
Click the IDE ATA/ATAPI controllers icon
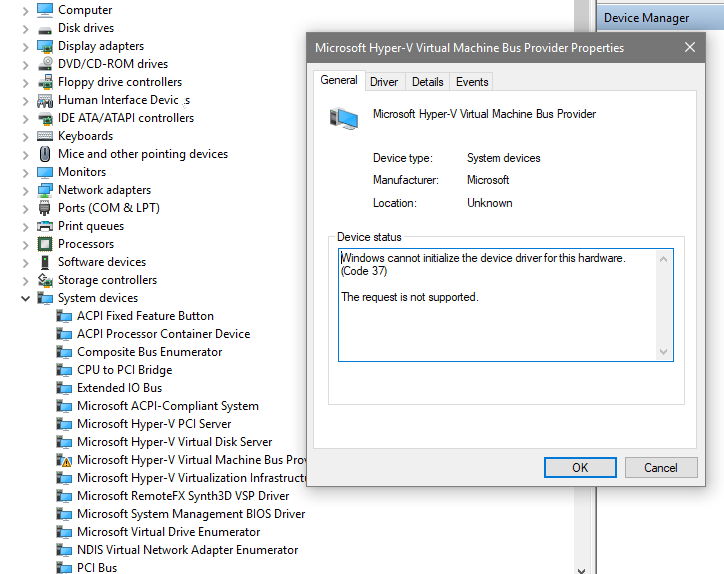45,118
